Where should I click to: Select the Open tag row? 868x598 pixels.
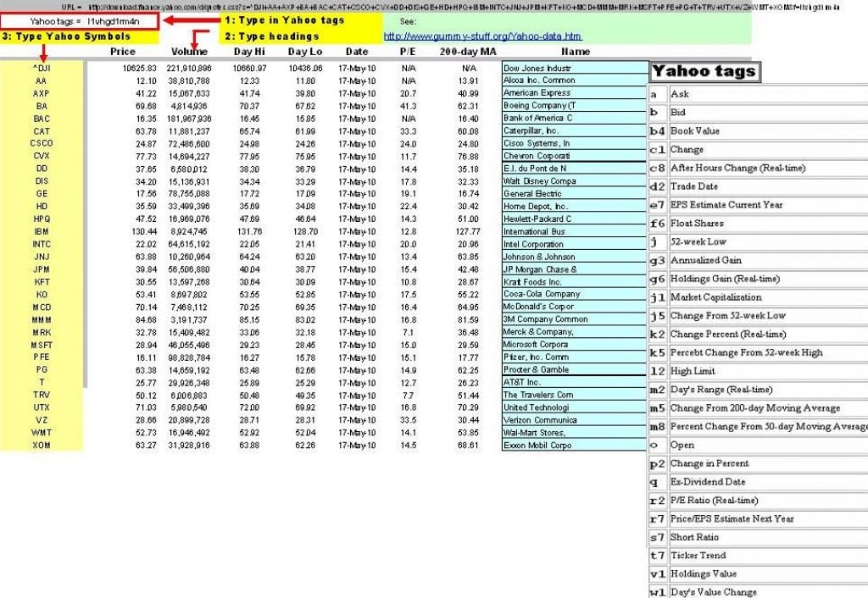tap(759, 445)
